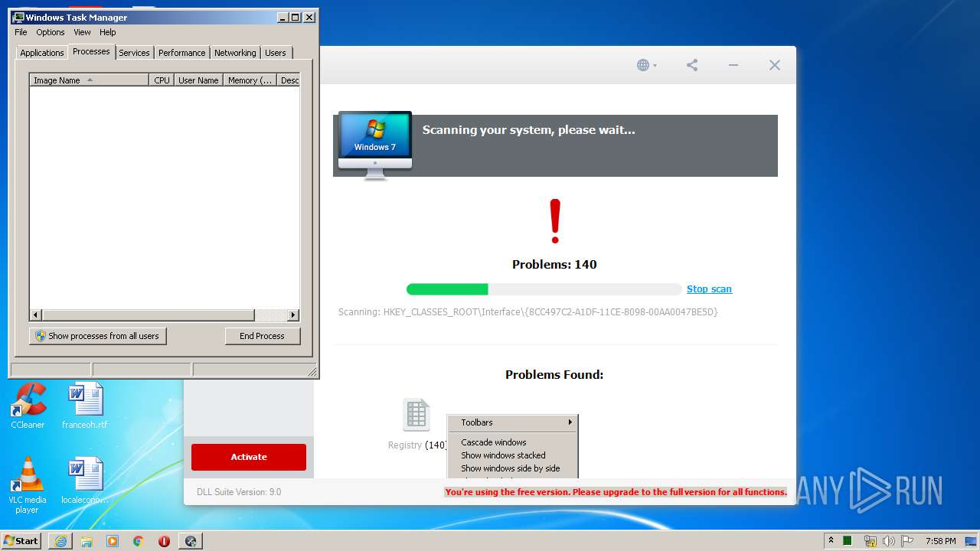
Task: Choose Show windows side by side
Action: [x=512, y=468]
